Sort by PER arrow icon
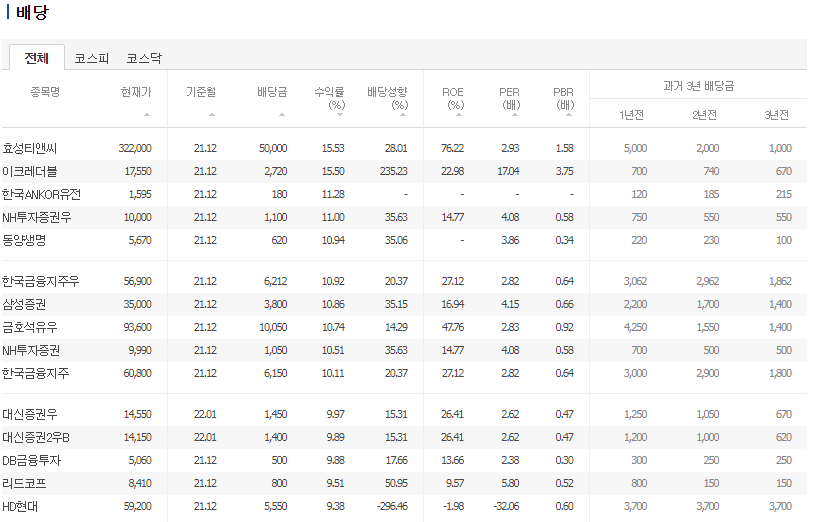817x522 pixels. click(515, 115)
